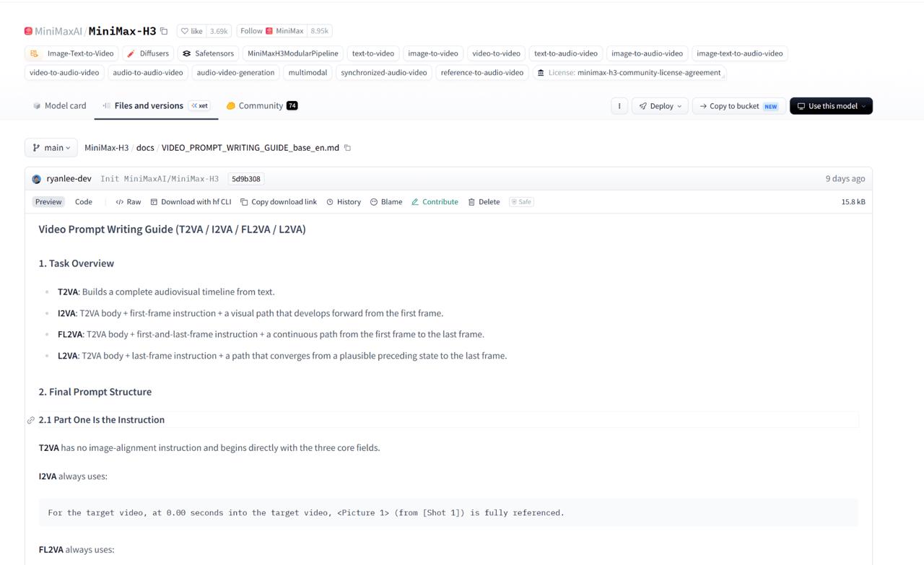Open the Raw file view
The height and width of the screenshot is (565, 924).
point(128,202)
